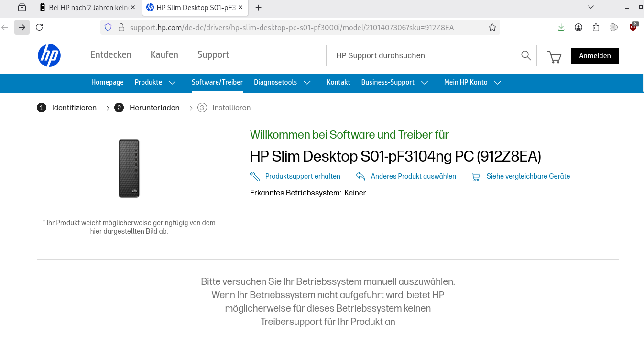Screen dimensions: 644x346
Task: Open a new tab with the plus button
Action: (259, 8)
